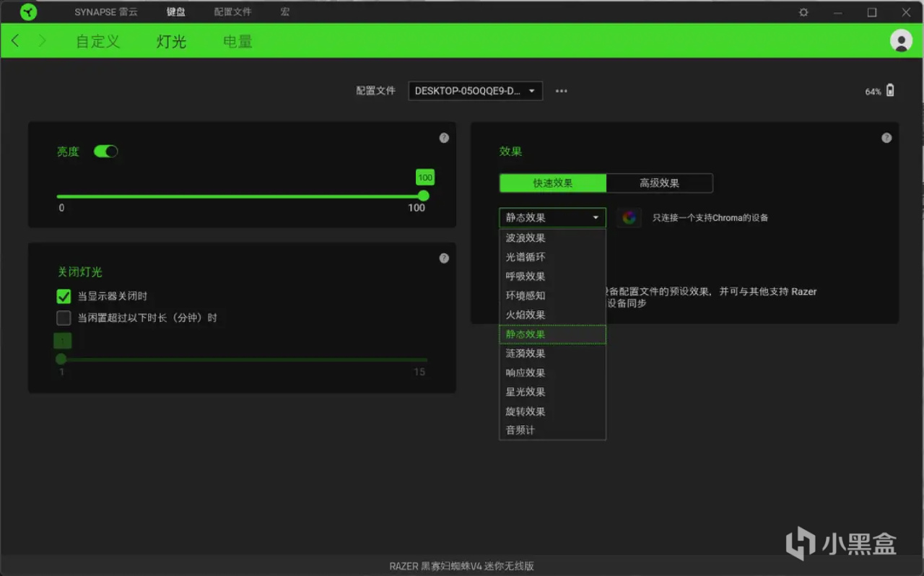
Task: Check the battery level icon
Action: click(890, 90)
